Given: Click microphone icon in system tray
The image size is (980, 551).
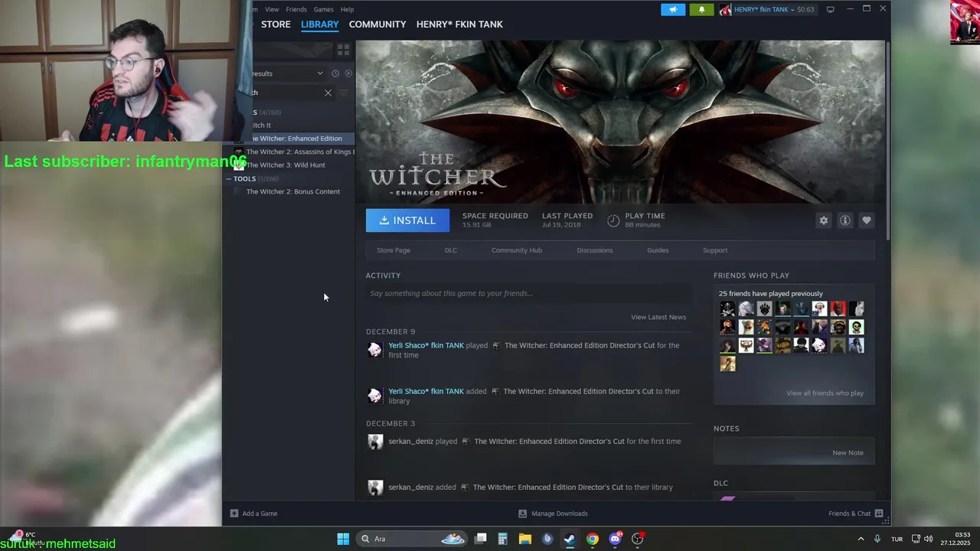Looking at the screenshot, I should click(877, 539).
